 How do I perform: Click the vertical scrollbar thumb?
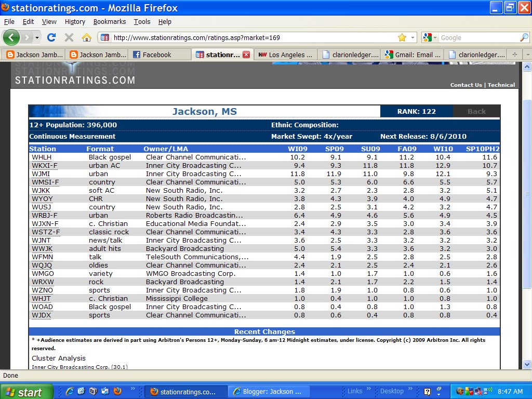pyautogui.click(x=527, y=194)
